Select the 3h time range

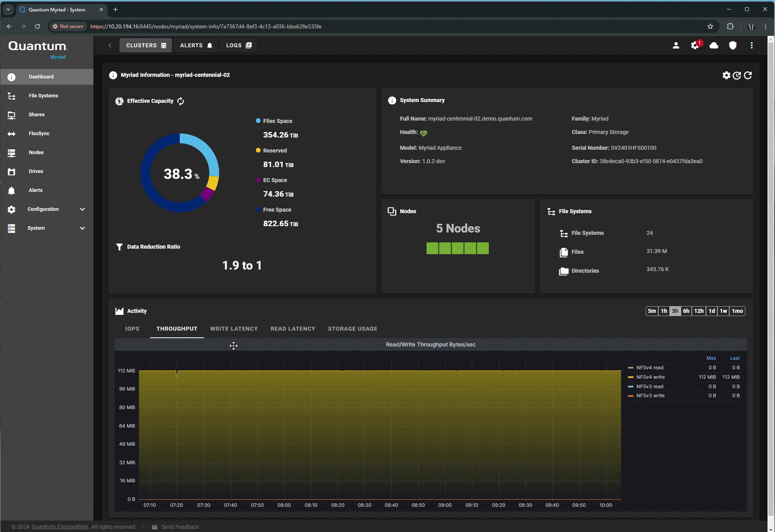675,311
